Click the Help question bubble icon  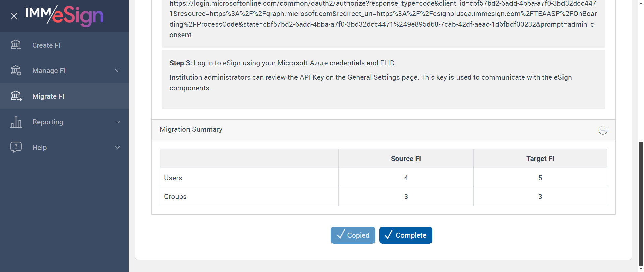pyautogui.click(x=16, y=147)
